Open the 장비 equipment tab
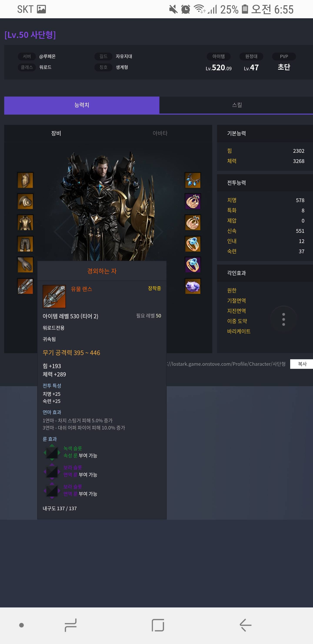The width and height of the screenshot is (313, 644). (x=56, y=133)
